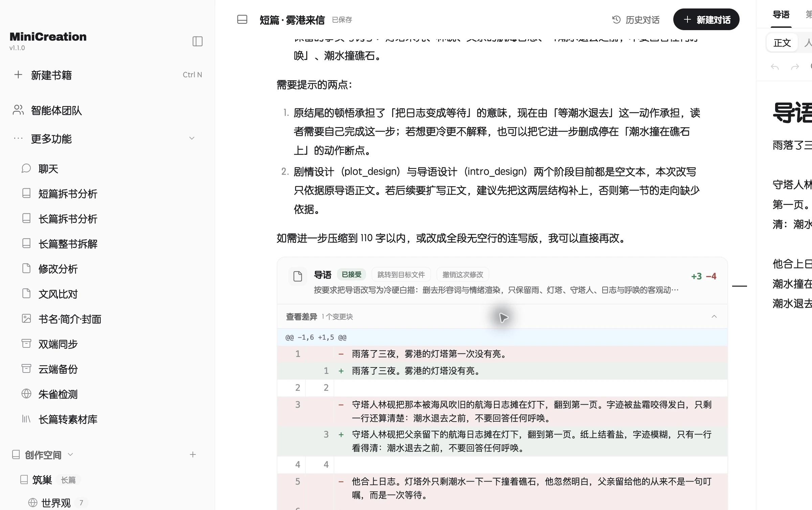Open 短篇拆书分析 book icon
This screenshot has height=510, width=812.
tap(26, 193)
